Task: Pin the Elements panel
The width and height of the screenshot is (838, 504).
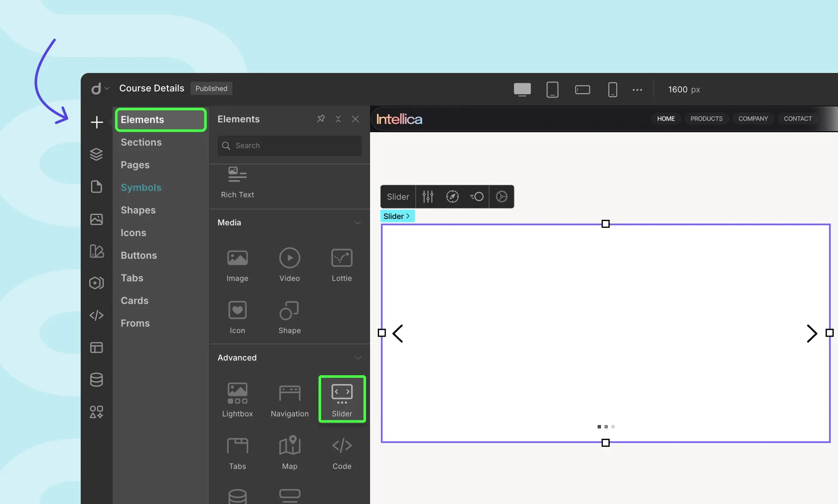Action: click(321, 118)
